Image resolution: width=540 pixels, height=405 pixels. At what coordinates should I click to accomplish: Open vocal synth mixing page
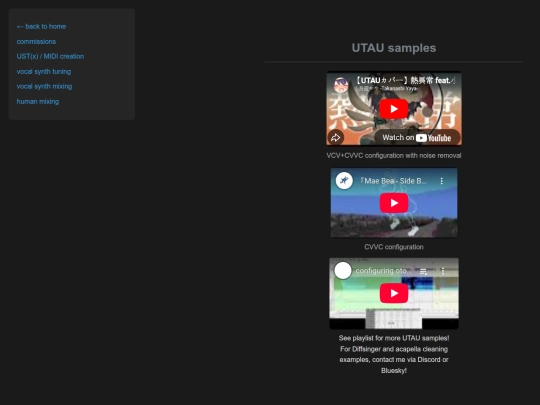44,86
